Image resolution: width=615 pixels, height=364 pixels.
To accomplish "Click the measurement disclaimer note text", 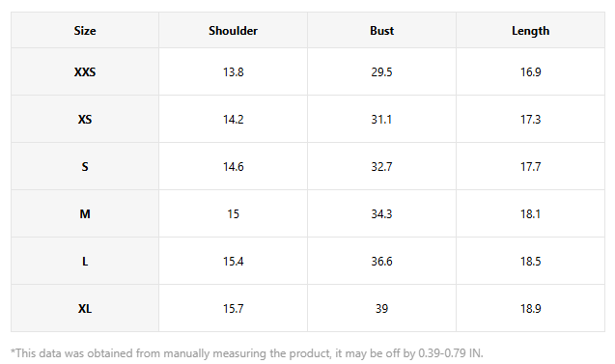I will tap(247, 353).
